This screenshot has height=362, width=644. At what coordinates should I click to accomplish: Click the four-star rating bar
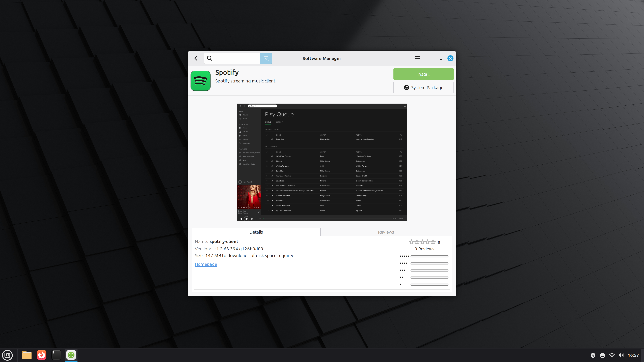click(x=430, y=263)
